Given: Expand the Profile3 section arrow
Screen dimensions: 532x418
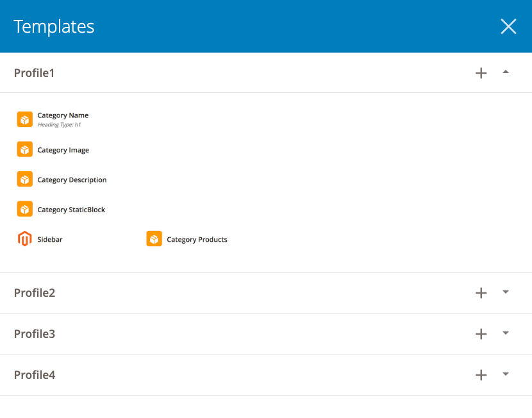Looking at the screenshot, I should coord(506,333).
